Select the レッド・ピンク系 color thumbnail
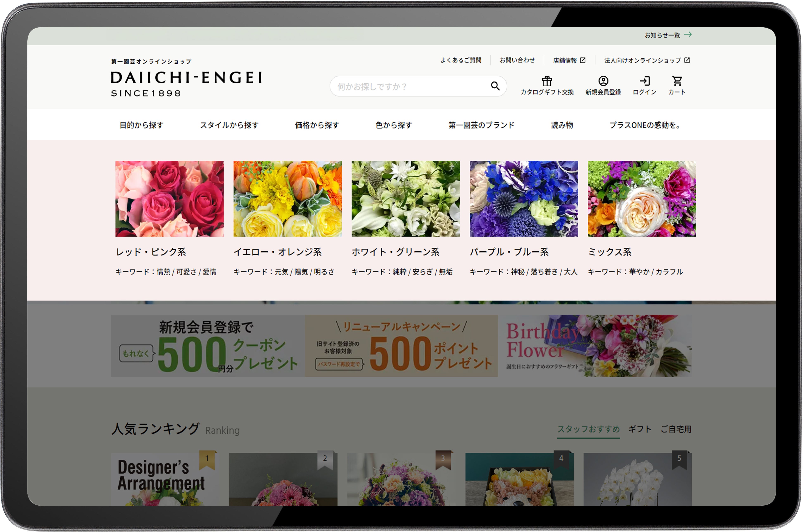803x532 pixels. click(169, 199)
